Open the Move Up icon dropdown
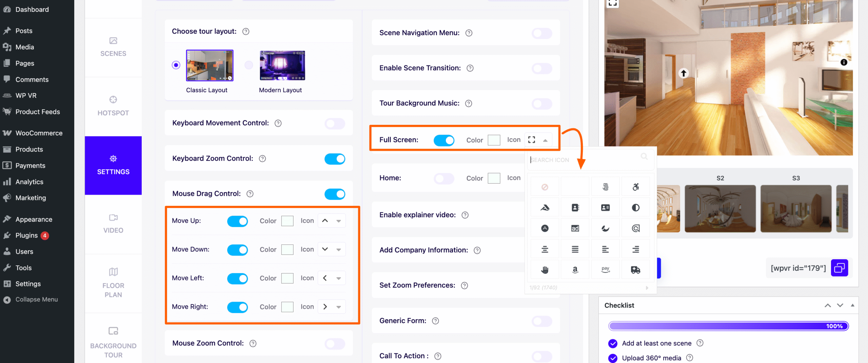This screenshot has height=363, width=868. [x=332, y=221]
